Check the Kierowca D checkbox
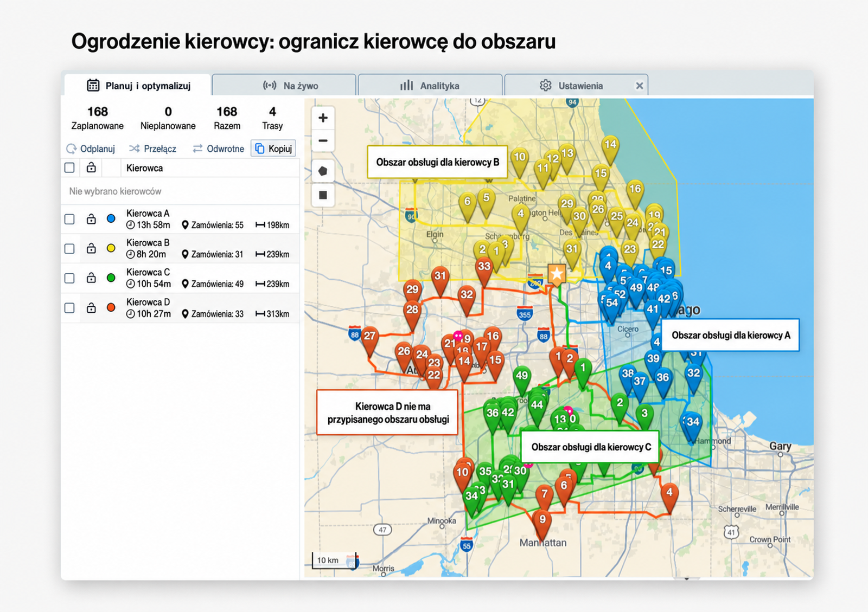This screenshot has width=868, height=612. pos(69,308)
